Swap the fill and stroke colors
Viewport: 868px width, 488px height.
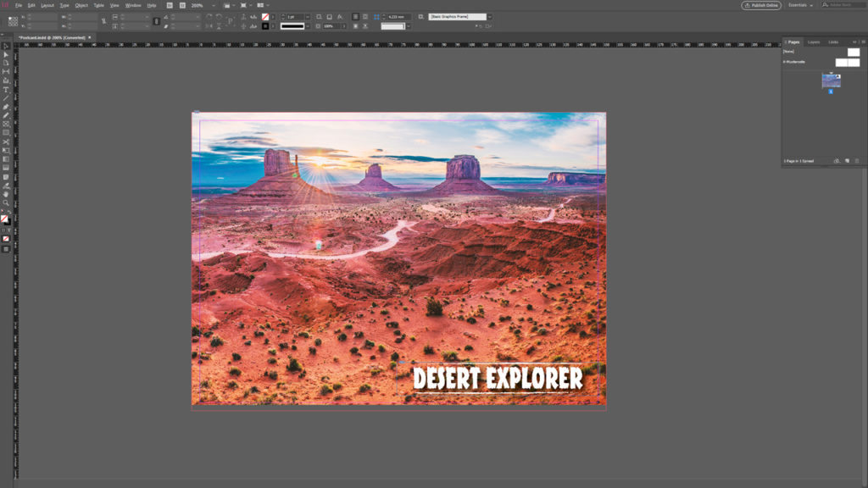click(8, 210)
